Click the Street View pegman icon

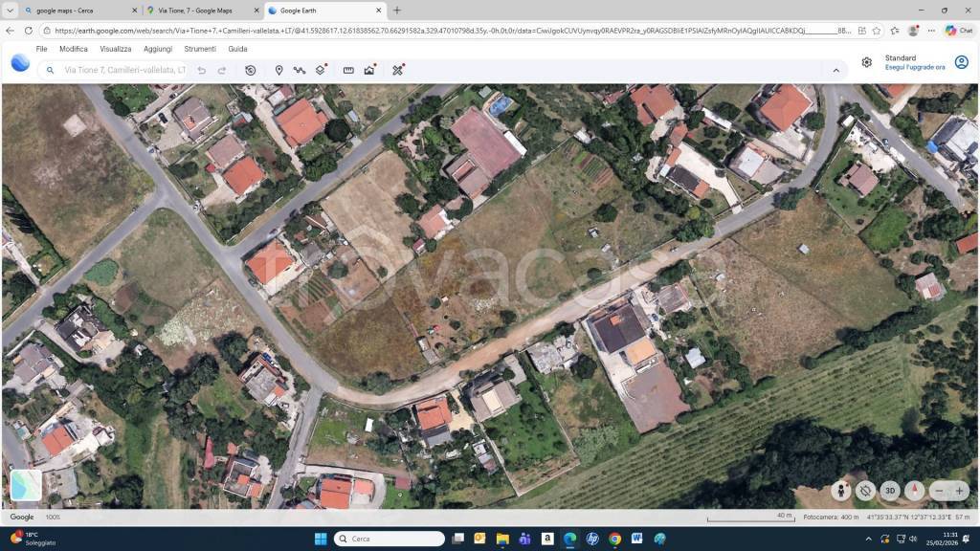coord(841,491)
